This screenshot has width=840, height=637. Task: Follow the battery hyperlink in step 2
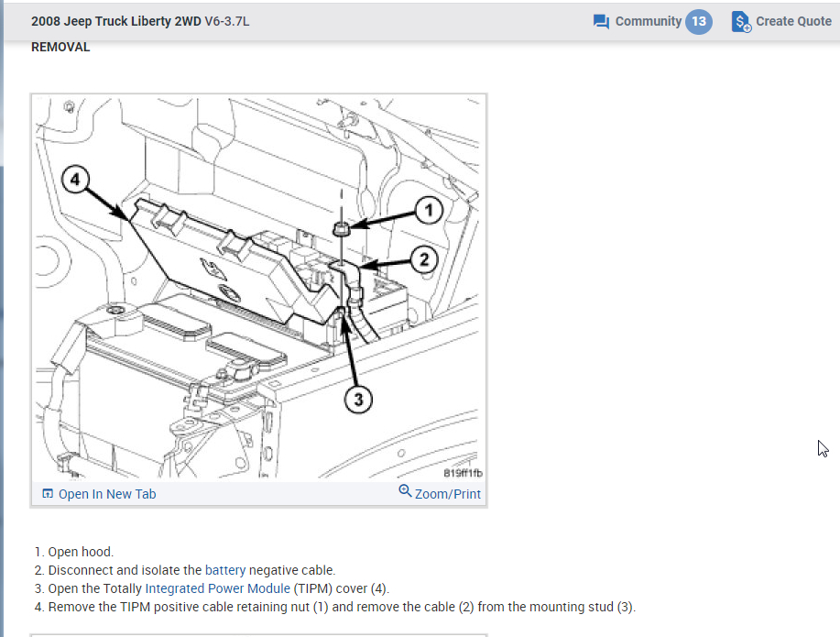point(225,570)
